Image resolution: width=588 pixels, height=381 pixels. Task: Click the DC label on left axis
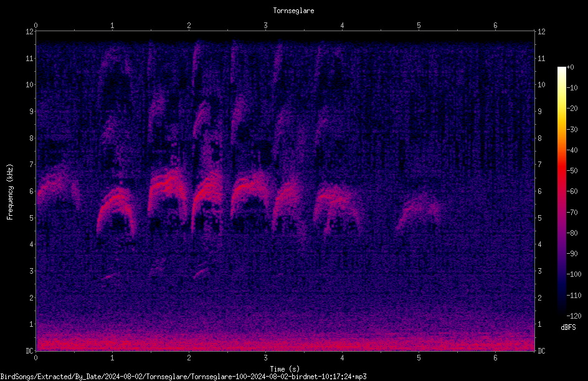pyautogui.click(x=29, y=350)
